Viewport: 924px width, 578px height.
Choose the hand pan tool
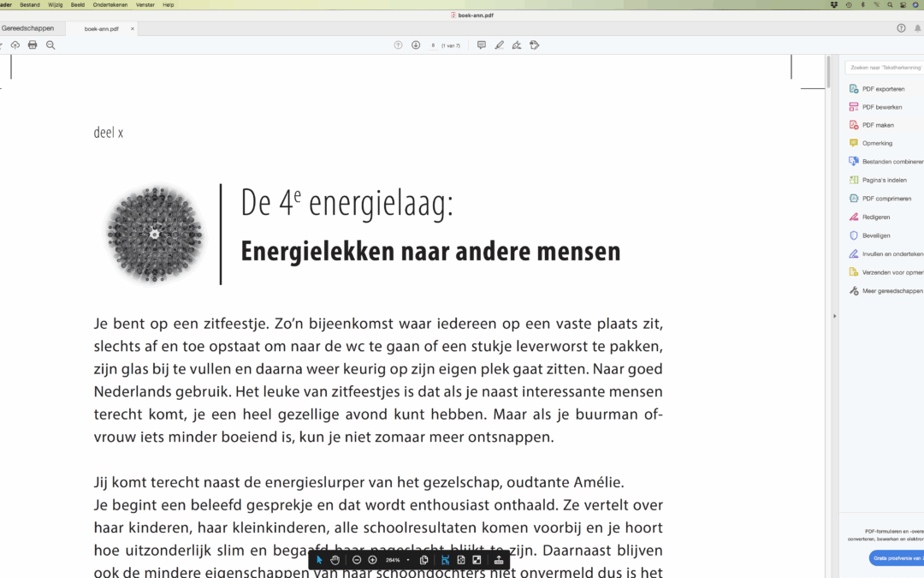(335, 560)
